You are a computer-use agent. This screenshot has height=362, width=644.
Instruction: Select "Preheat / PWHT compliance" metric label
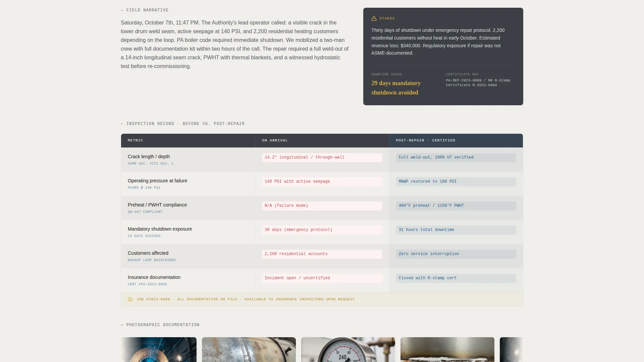[x=157, y=205]
